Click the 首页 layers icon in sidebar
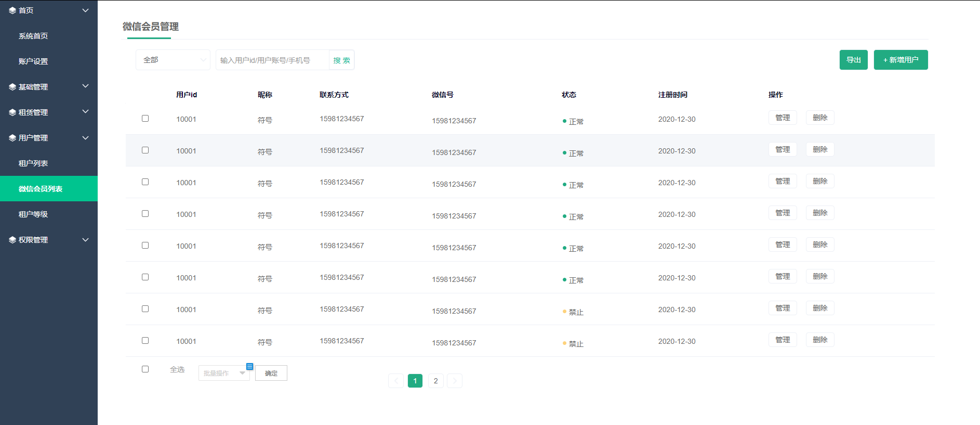980x425 pixels. [12, 10]
